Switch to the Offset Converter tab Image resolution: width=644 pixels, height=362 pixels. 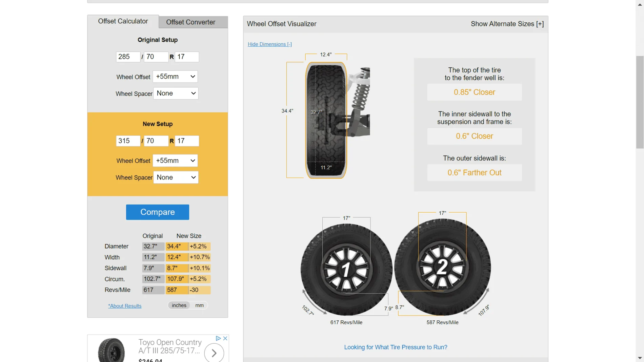[190, 22]
